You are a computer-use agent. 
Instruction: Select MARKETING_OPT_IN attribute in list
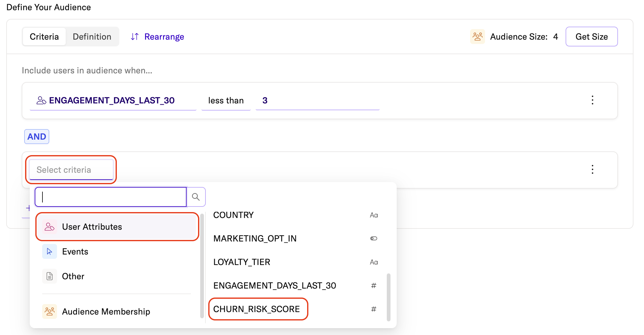tap(255, 238)
